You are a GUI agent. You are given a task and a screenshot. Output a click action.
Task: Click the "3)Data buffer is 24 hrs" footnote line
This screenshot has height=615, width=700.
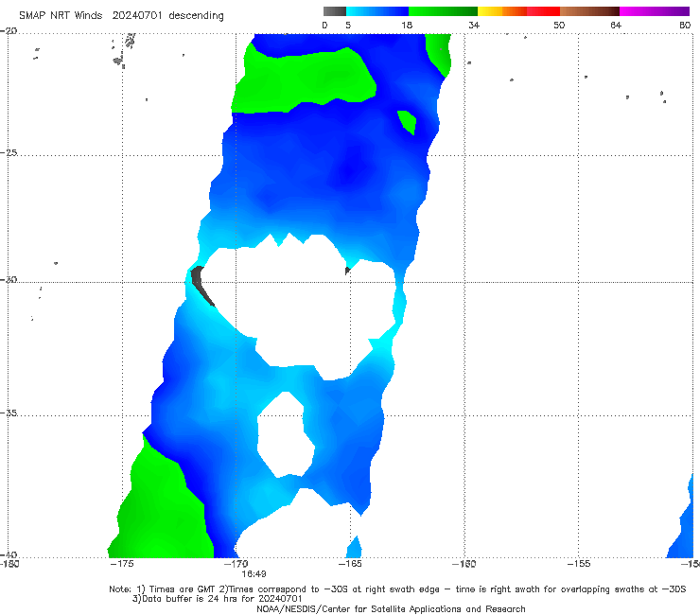218,599
